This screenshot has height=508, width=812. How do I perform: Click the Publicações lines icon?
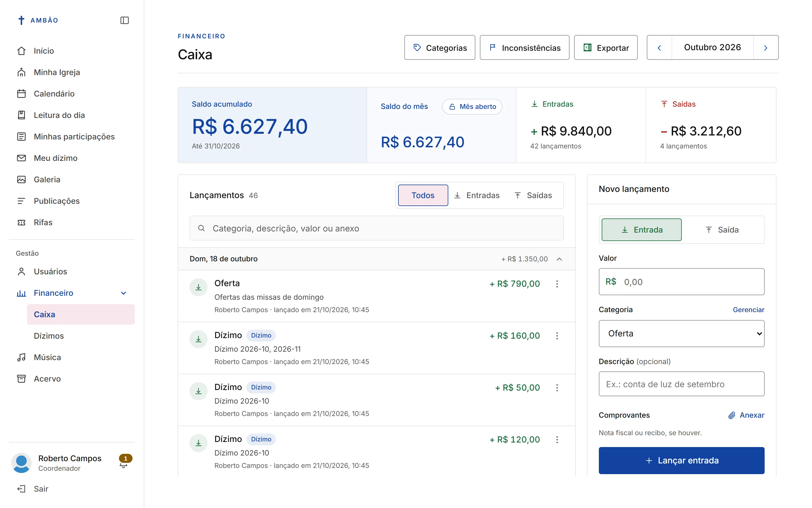[21, 201]
